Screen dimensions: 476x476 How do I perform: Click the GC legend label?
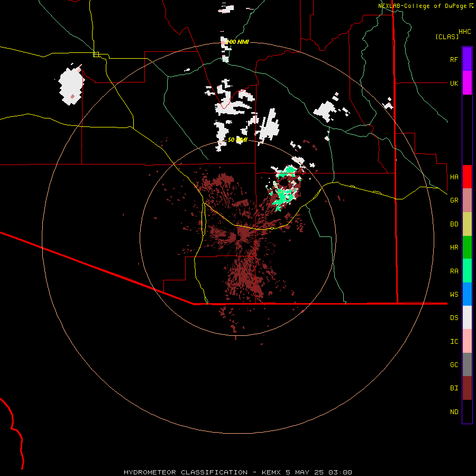(x=454, y=364)
